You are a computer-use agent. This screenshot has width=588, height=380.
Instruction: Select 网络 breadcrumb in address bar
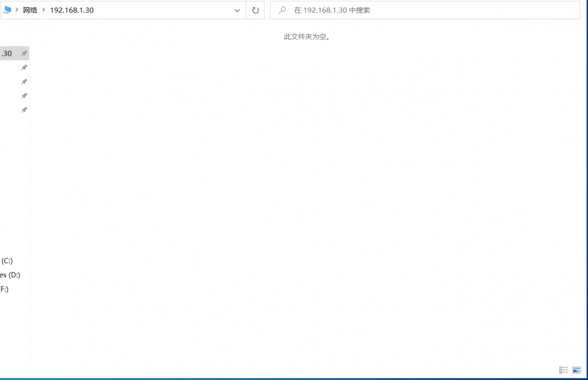(30, 10)
